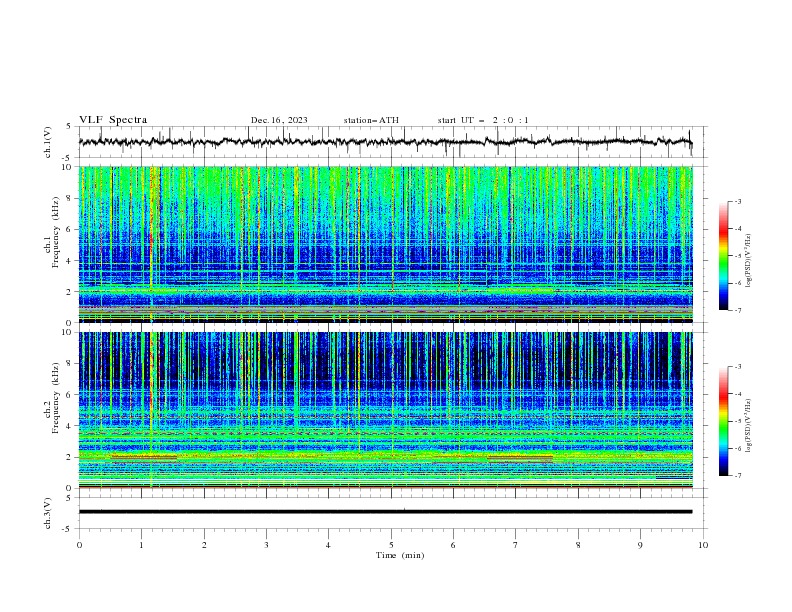
Task: Click the lower color bar's "-3" label
Action: tap(737, 367)
